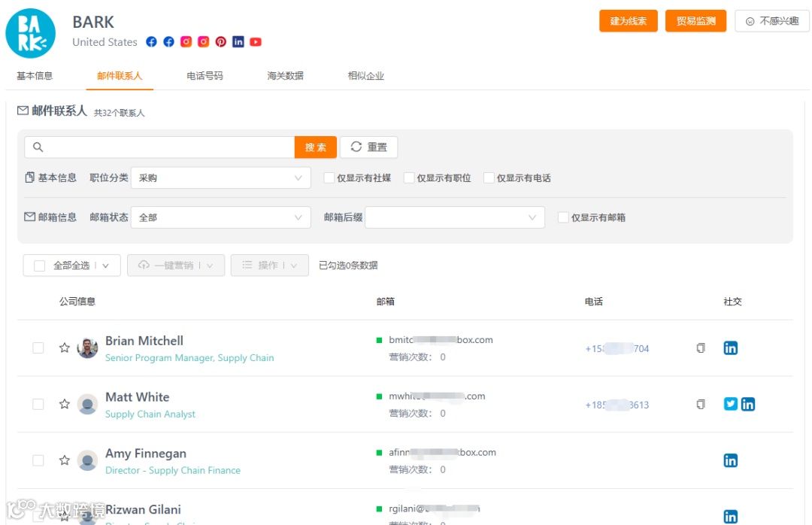
Task: Click Matt White's phone number link
Action: point(617,405)
